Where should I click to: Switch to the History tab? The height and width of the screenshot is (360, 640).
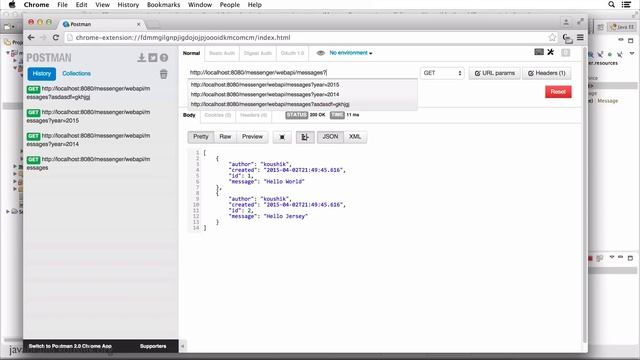pos(42,73)
